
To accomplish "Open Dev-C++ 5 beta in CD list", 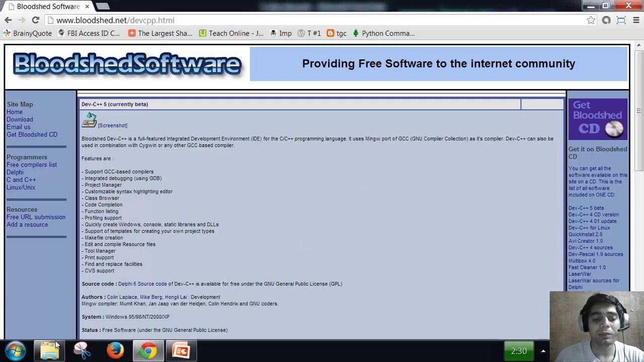I will click(x=586, y=208).
